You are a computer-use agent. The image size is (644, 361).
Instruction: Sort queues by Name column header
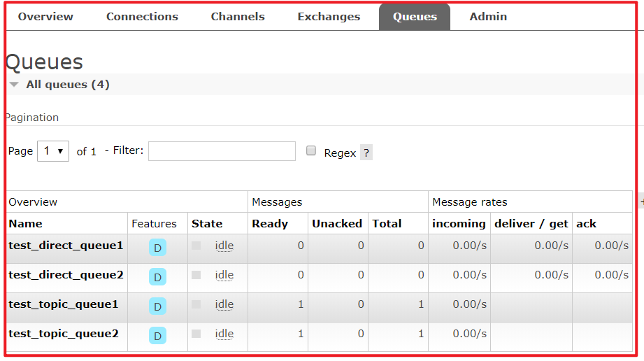click(25, 224)
